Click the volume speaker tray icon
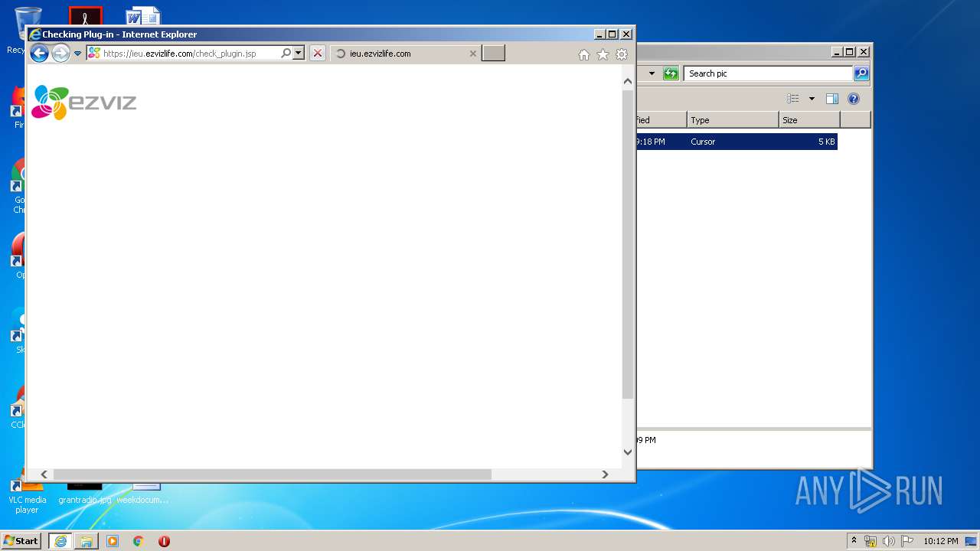 pyautogui.click(x=889, y=541)
